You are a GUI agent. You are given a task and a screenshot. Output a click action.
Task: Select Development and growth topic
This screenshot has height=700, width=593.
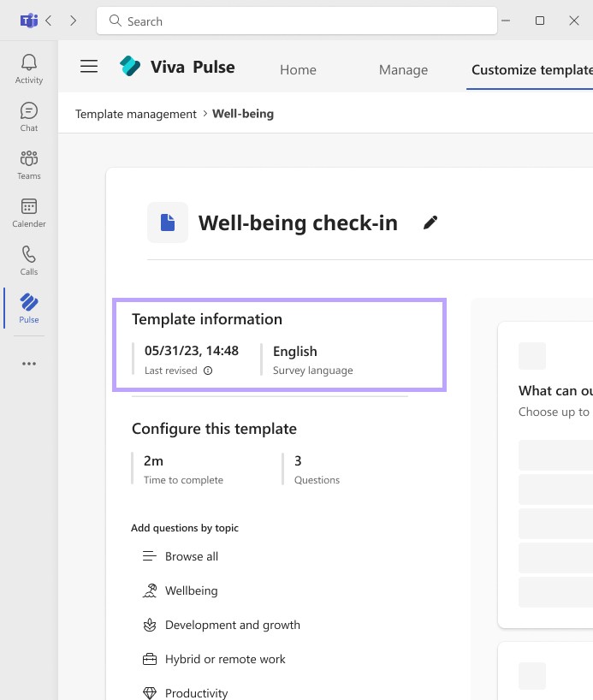pos(222,625)
